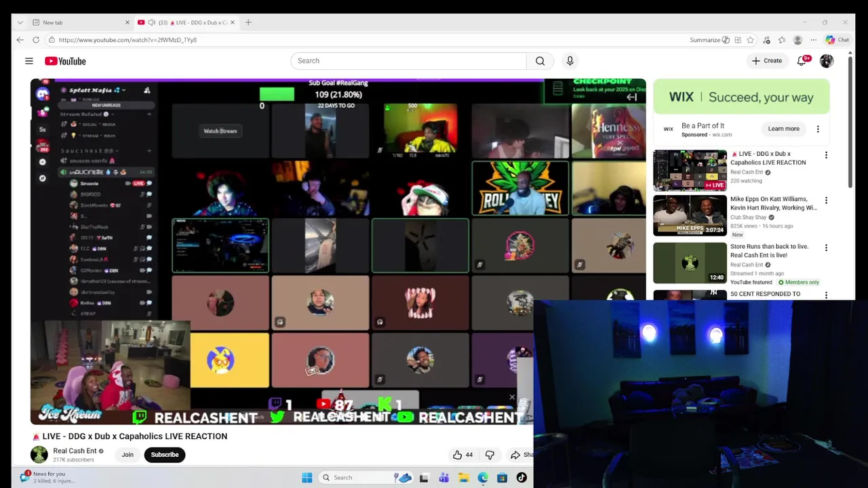This screenshot has width=868, height=488.
Task: Open News for you taskbar widget
Action: (47, 477)
